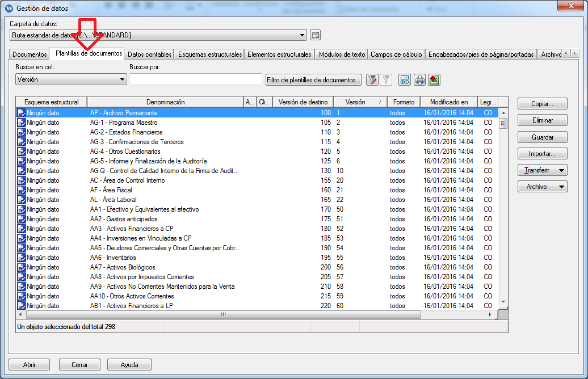588x379 pixels.
Task: Click the Ayuda button
Action: pos(129,365)
